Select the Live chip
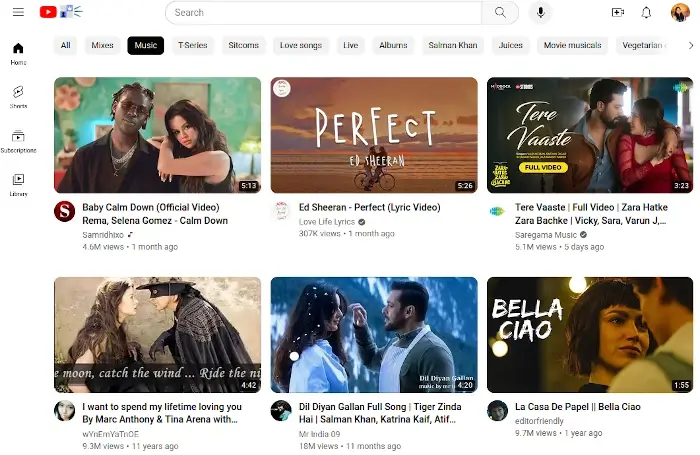This screenshot has width=700, height=455. coord(350,45)
